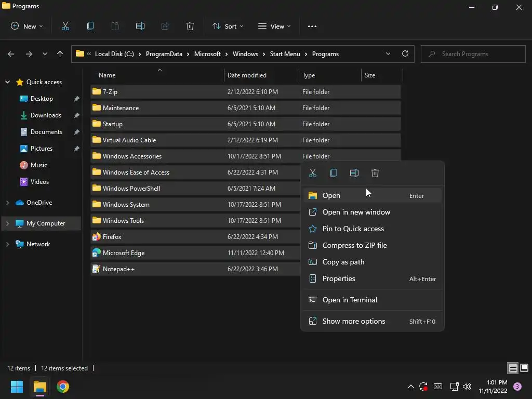
Task: Click the Search Programs field
Action: tap(473, 54)
